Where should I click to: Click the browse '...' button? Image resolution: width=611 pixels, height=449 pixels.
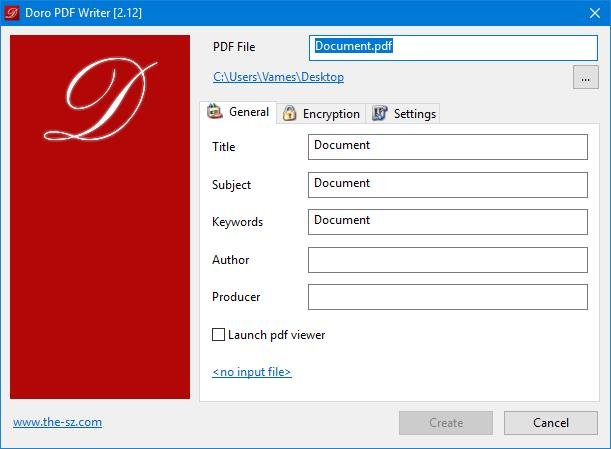coord(585,77)
